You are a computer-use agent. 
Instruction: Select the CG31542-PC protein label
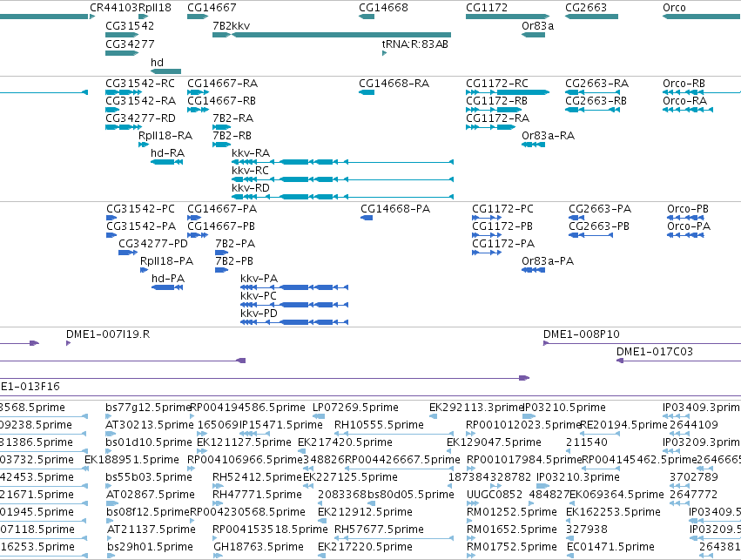(140, 209)
